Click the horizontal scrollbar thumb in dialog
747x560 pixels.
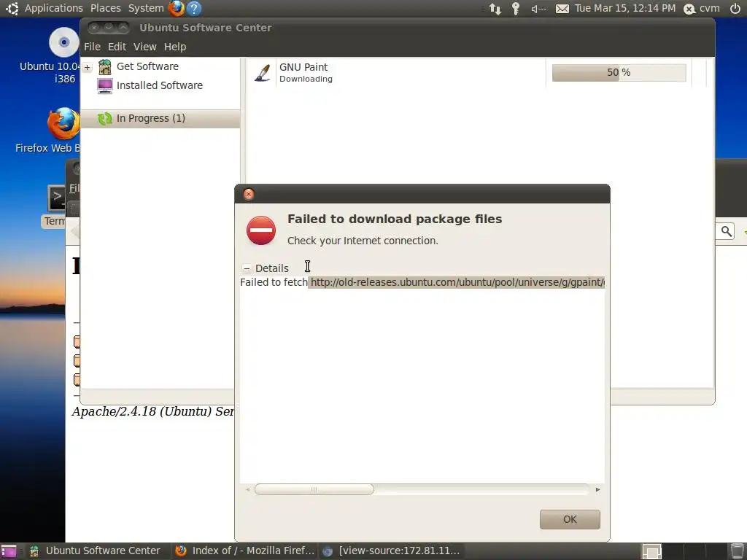(314, 489)
